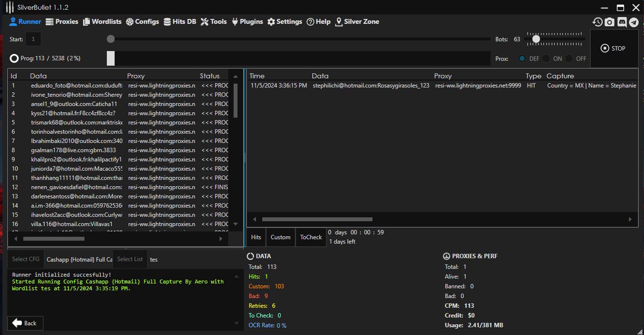Open the Wordlists section
Screen dimensions: 644x335
pyautogui.click(x=102, y=21)
